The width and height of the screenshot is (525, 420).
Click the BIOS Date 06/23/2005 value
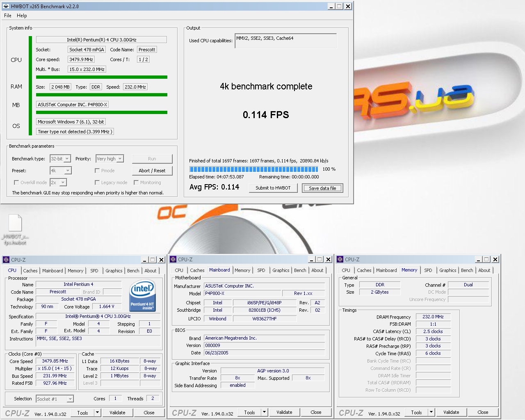(x=265, y=353)
